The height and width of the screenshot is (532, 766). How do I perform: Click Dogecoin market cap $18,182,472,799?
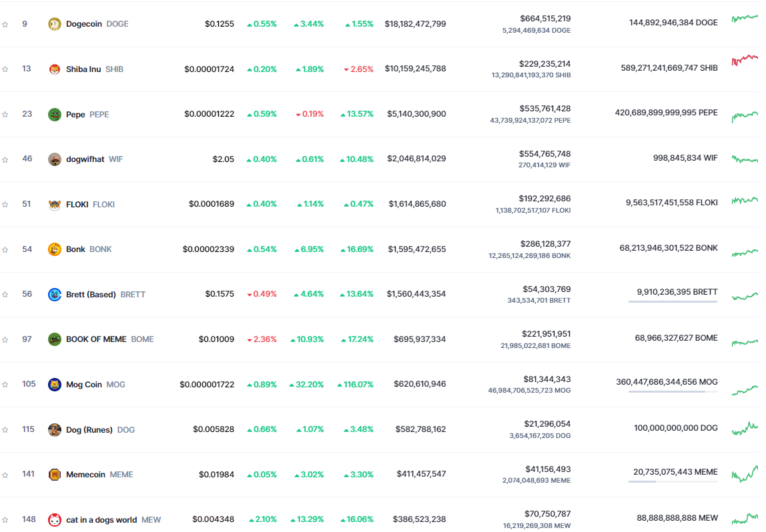pyautogui.click(x=415, y=24)
